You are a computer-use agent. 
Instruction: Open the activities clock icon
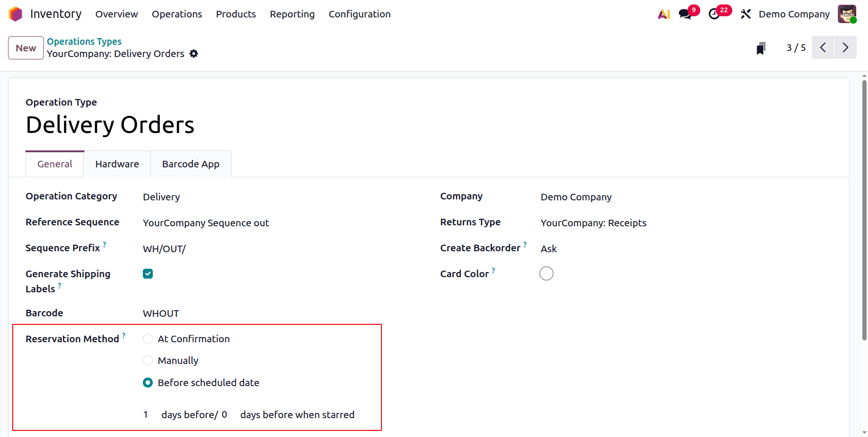[x=714, y=14]
